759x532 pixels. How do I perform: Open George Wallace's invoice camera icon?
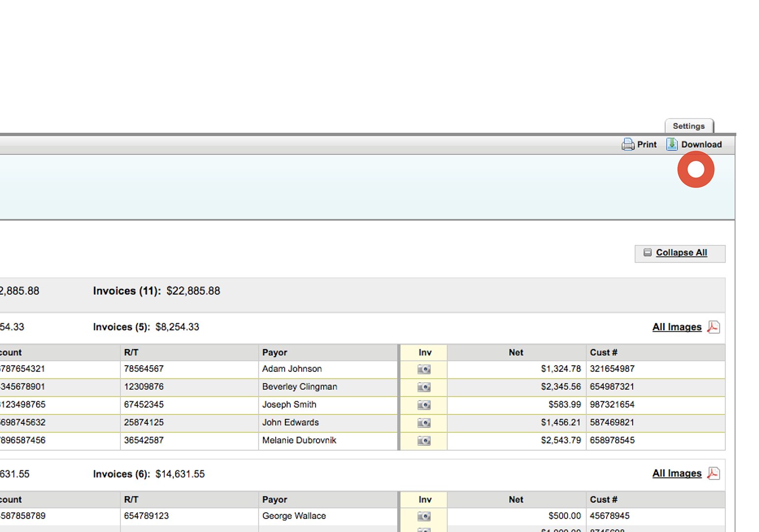[424, 516]
